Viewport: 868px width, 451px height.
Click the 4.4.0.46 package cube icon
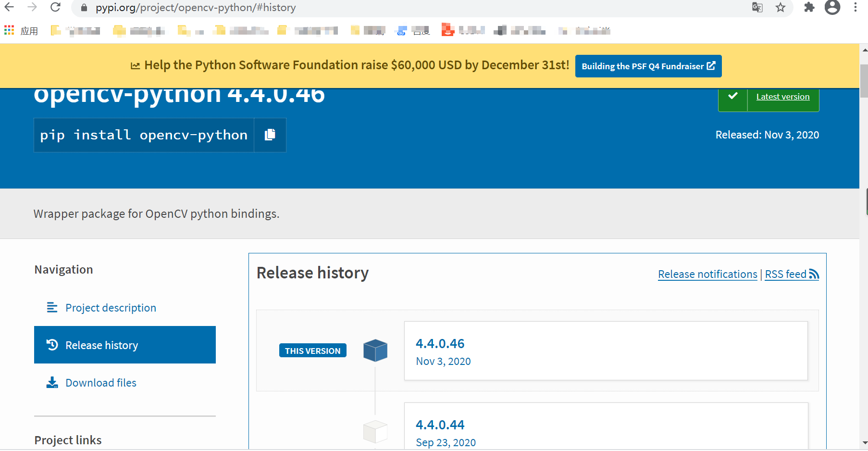point(375,351)
